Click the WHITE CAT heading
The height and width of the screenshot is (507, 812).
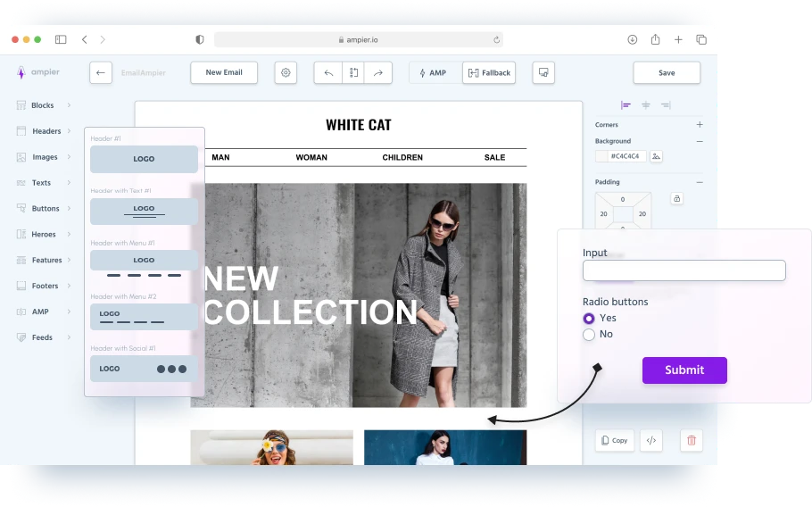tap(359, 125)
